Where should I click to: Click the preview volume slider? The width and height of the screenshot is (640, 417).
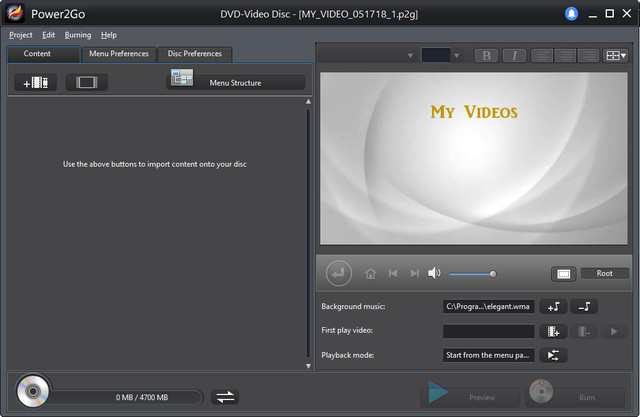(471, 273)
